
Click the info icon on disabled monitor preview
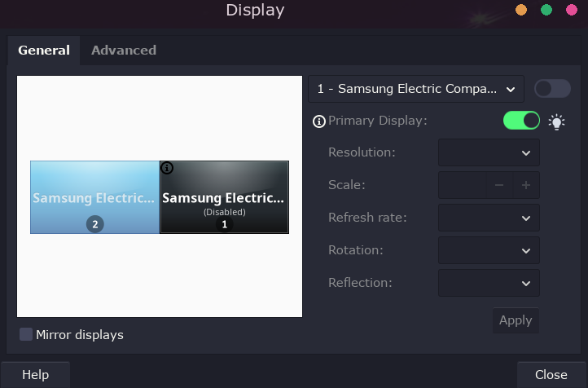(167, 168)
